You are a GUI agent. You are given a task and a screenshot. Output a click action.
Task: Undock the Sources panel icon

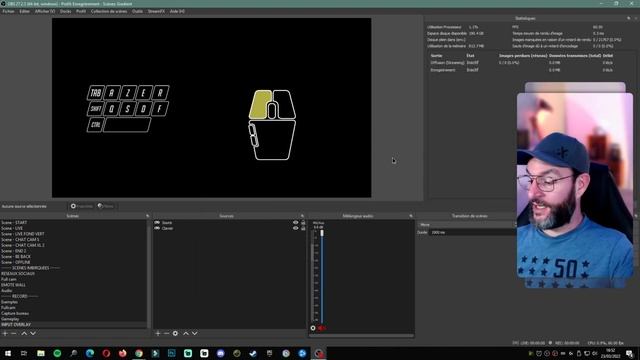click(302, 216)
